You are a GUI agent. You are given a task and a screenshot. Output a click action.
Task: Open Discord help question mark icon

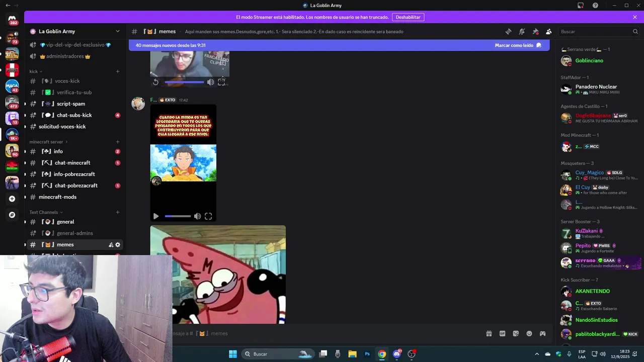(595, 6)
